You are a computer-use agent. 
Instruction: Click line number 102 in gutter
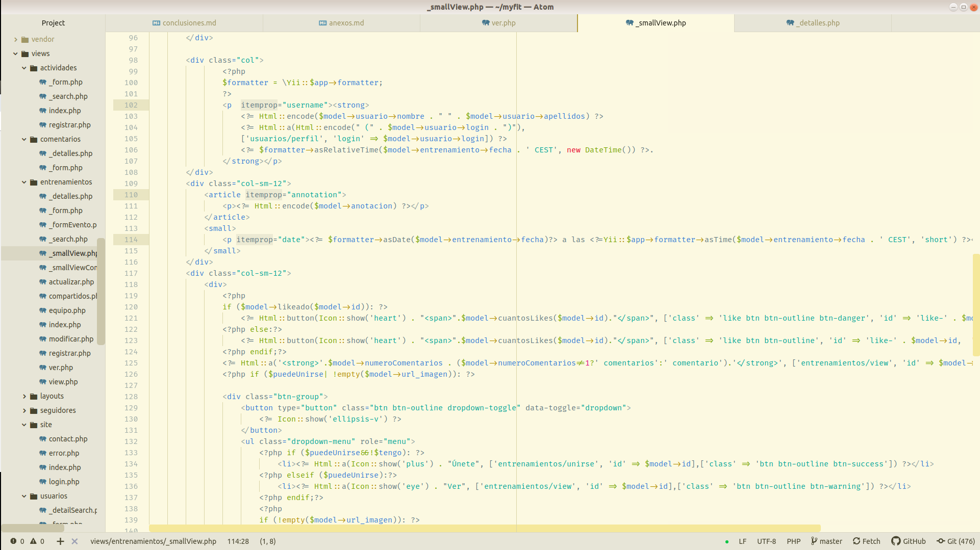coord(131,105)
